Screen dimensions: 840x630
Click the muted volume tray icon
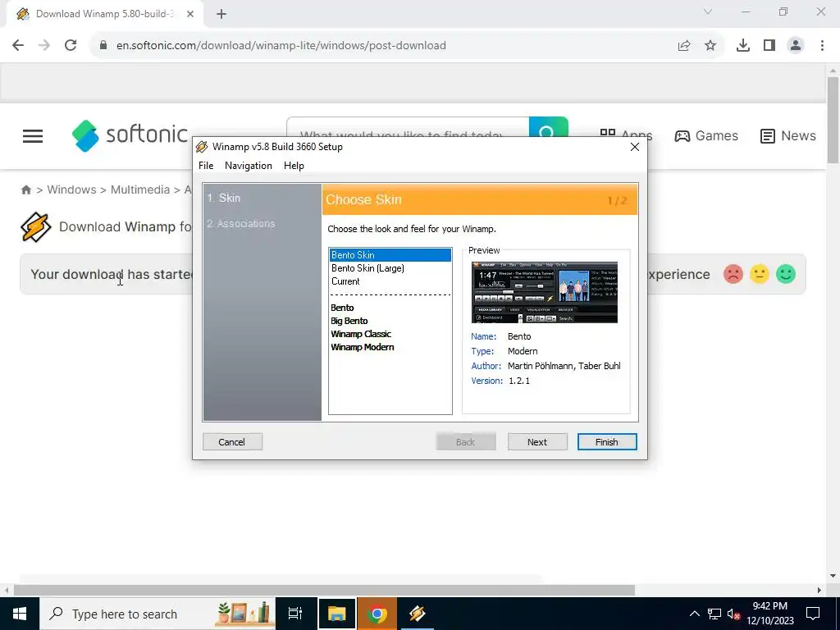[x=733, y=614]
